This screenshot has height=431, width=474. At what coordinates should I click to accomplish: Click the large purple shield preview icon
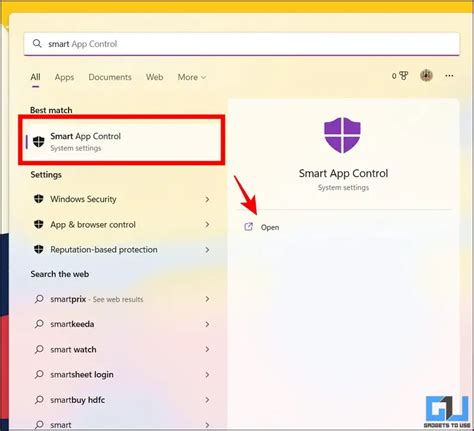coord(342,135)
